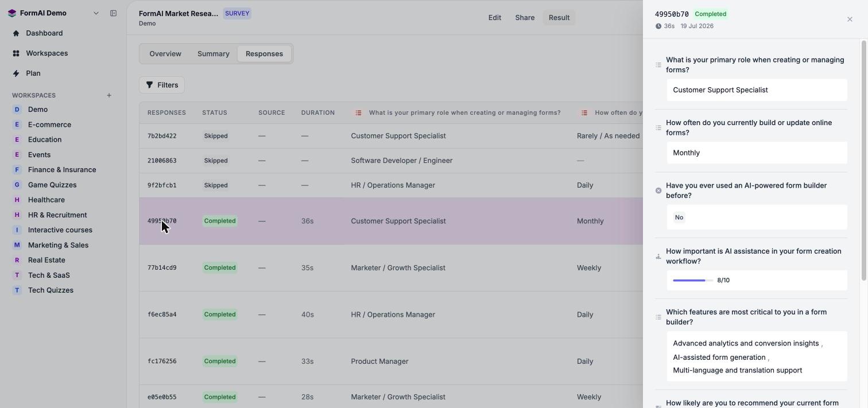Image resolution: width=868 pixels, height=408 pixels.
Task: Switch to the Result tab
Action: (559, 18)
